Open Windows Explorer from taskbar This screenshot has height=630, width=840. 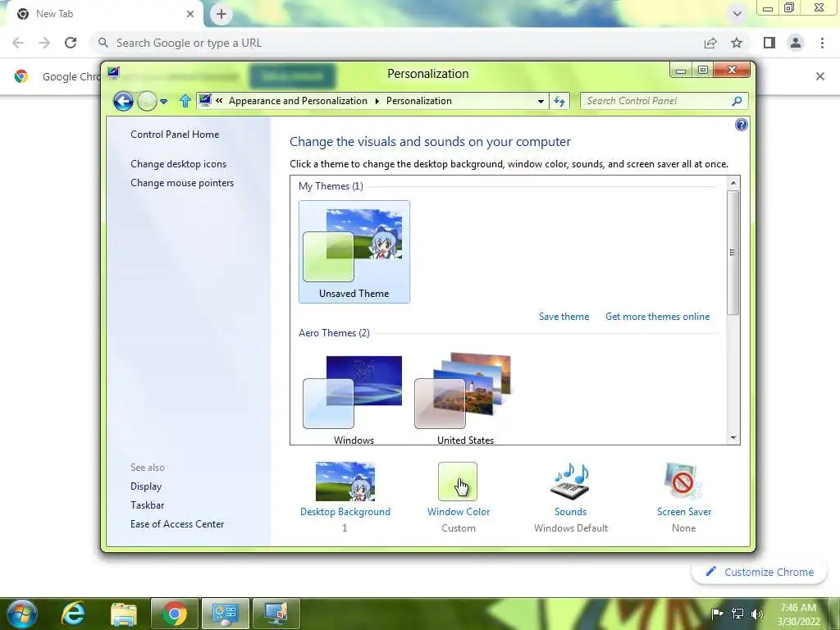pyautogui.click(x=124, y=614)
